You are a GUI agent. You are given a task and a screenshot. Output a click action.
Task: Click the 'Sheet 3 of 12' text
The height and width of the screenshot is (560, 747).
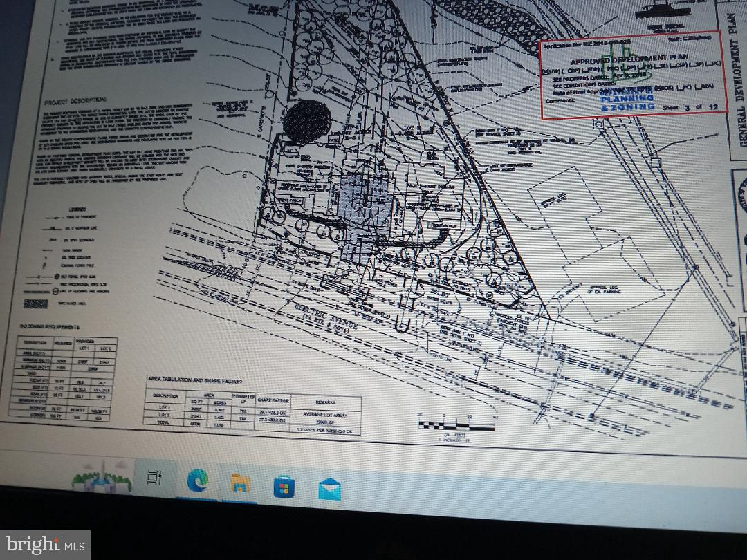coord(685,108)
